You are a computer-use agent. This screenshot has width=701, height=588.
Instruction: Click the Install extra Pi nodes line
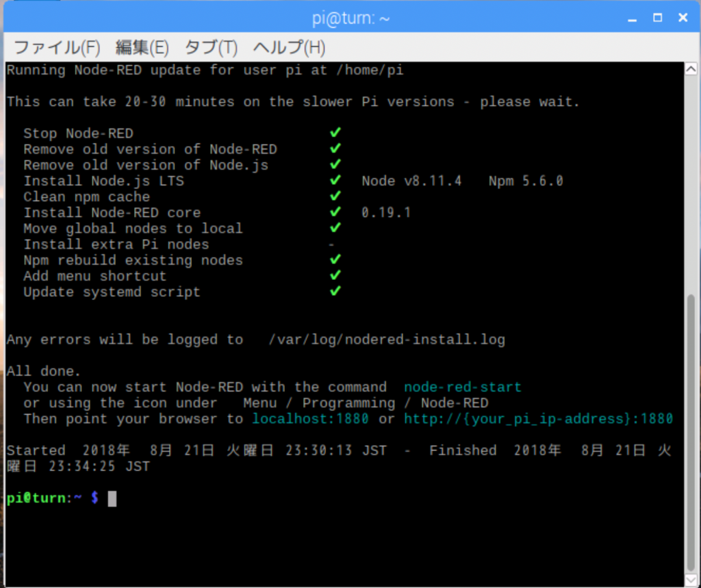(116, 244)
